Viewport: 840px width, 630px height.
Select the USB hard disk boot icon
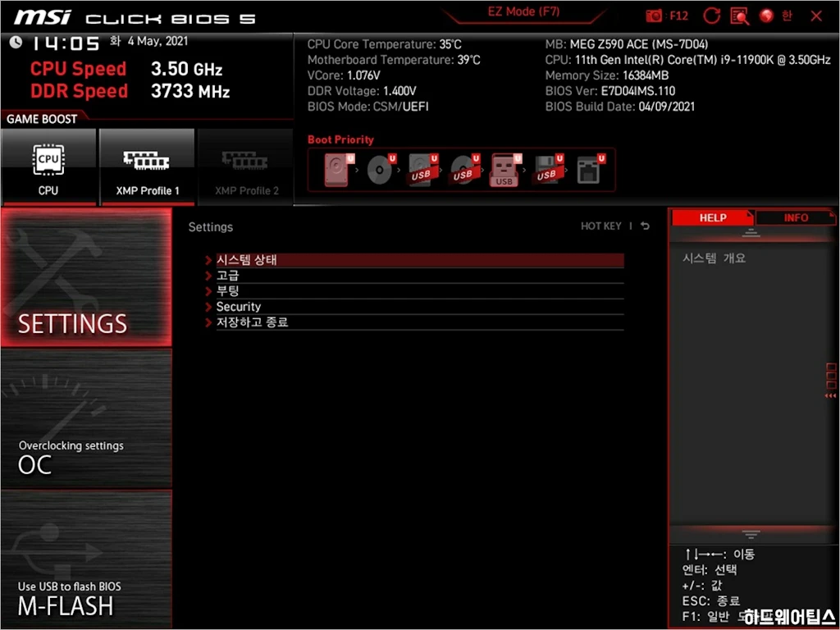click(x=423, y=170)
